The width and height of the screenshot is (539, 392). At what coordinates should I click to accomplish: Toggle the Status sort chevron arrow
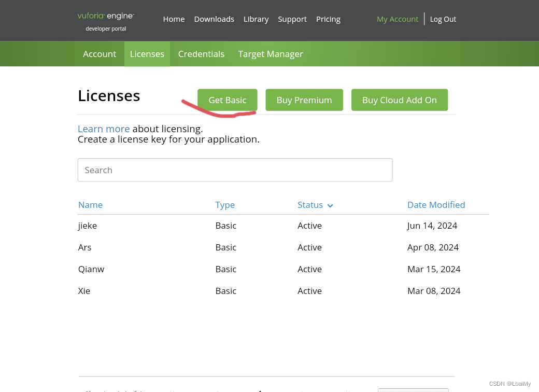tap(330, 206)
